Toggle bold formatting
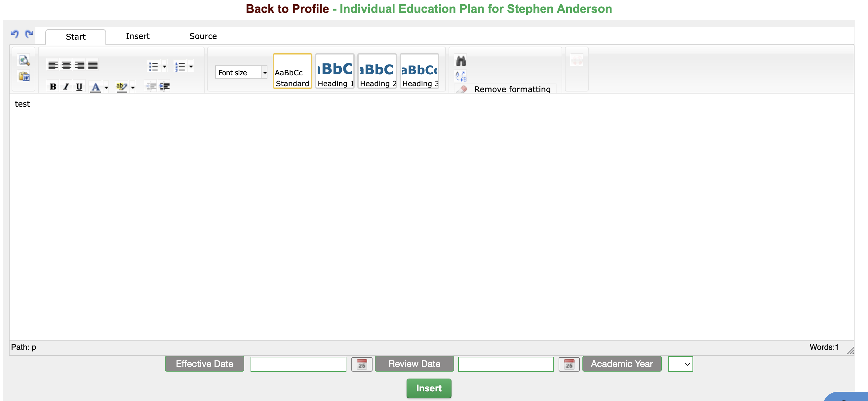The image size is (868, 401). [53, 87]
